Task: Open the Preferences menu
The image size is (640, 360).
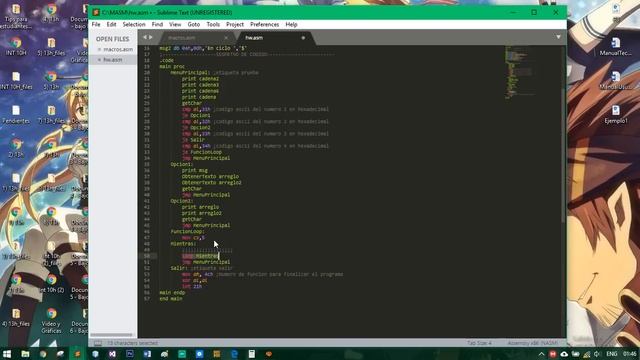Action: coord(264,24)
